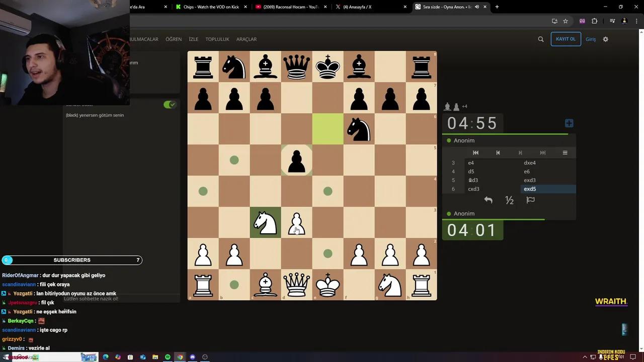Click the white queen on d1
644x362 pixels.
297,285
